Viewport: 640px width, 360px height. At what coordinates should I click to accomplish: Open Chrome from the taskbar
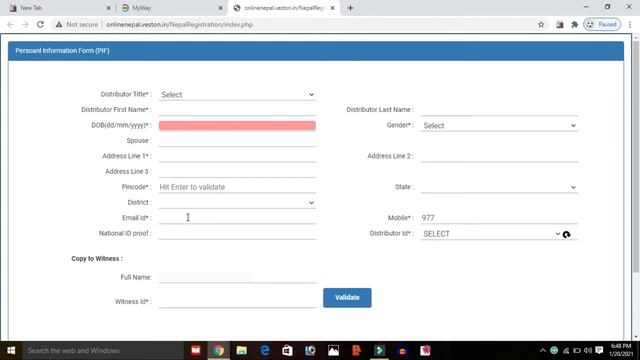coord(218,351)
